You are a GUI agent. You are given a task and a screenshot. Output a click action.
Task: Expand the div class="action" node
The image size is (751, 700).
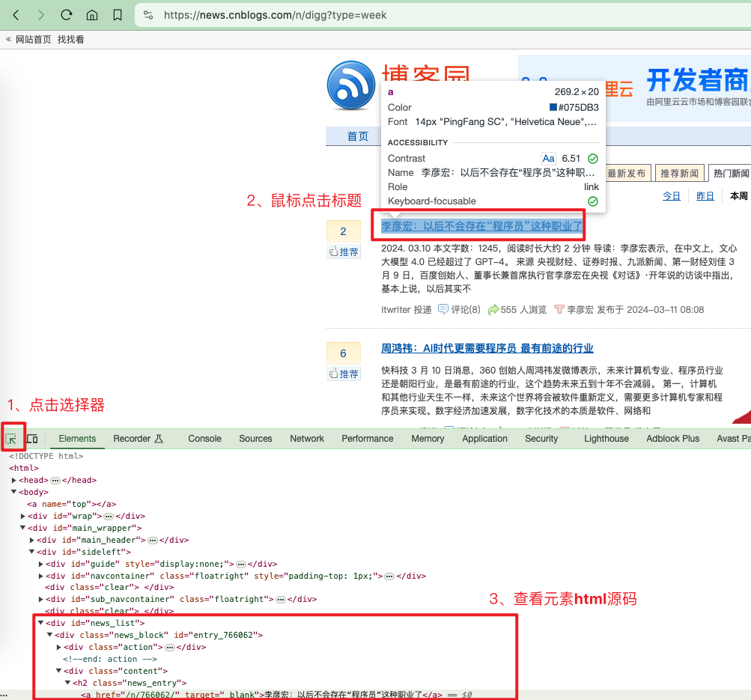58,648
